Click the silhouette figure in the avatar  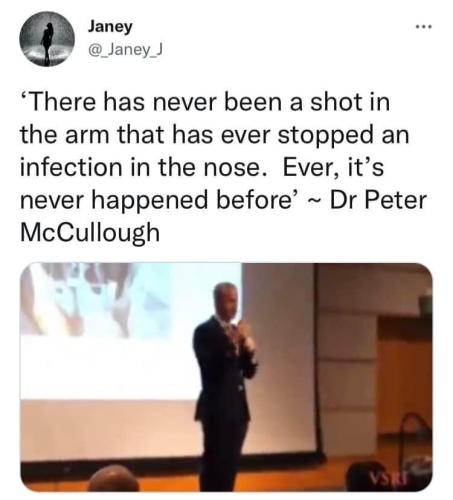(48, 41)
